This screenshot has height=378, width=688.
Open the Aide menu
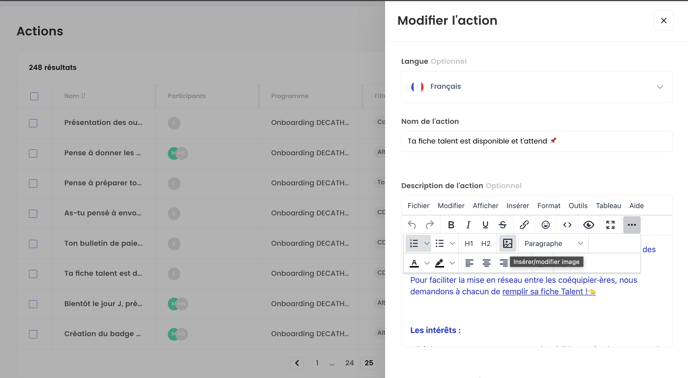point(636,205)
